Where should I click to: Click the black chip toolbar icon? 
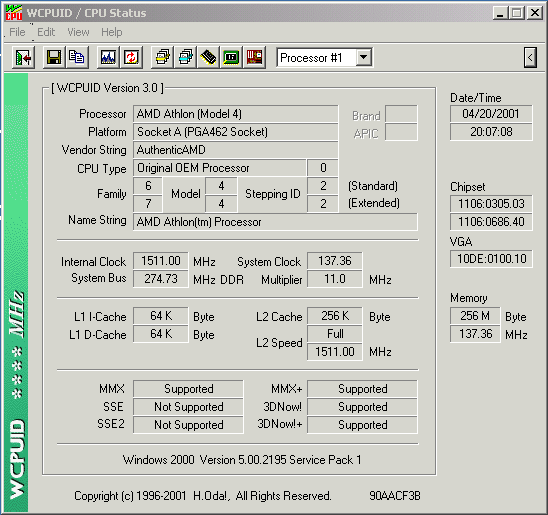click(x=208, y=57)
